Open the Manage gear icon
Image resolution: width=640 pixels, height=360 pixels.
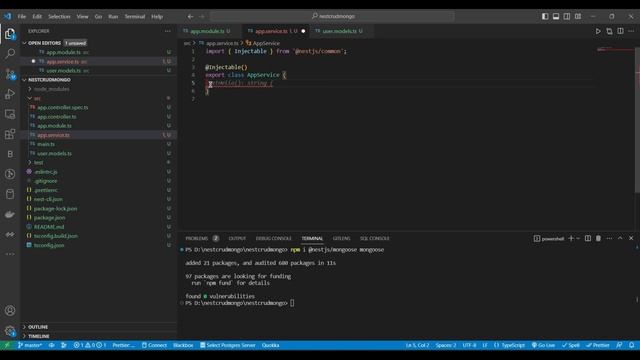[x=10, y=330]
